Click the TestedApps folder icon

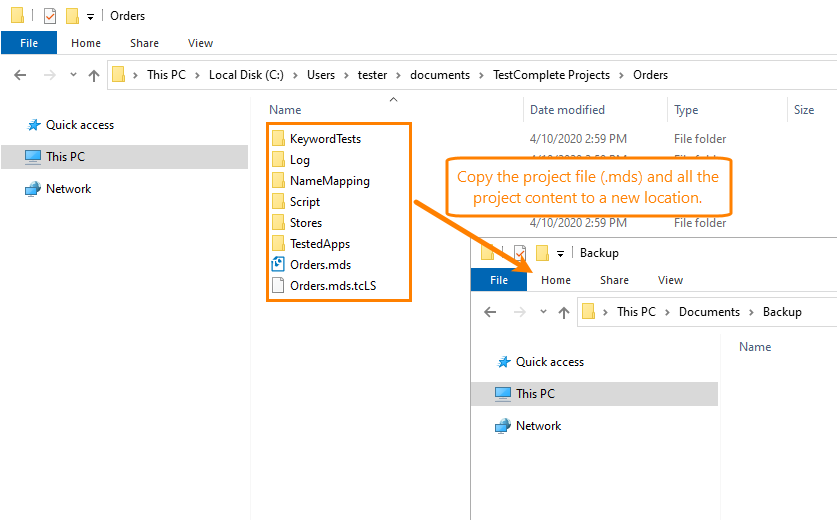pos(279,244)
